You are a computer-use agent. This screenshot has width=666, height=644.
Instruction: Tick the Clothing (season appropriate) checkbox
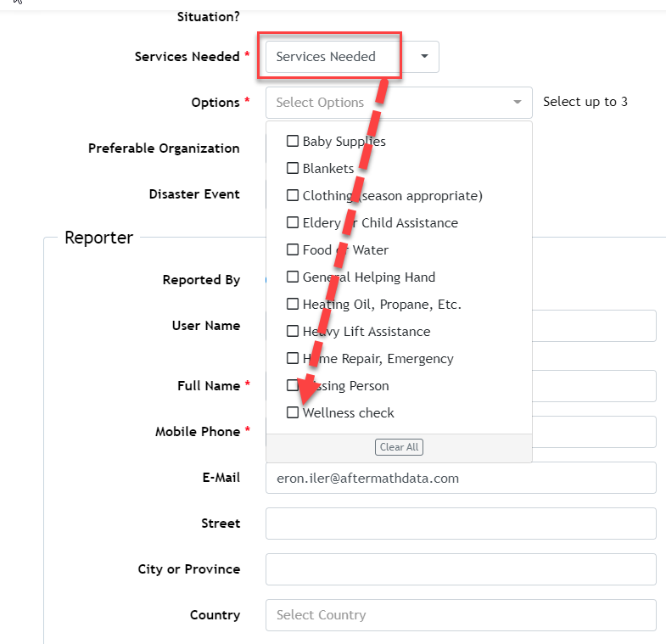293,195
